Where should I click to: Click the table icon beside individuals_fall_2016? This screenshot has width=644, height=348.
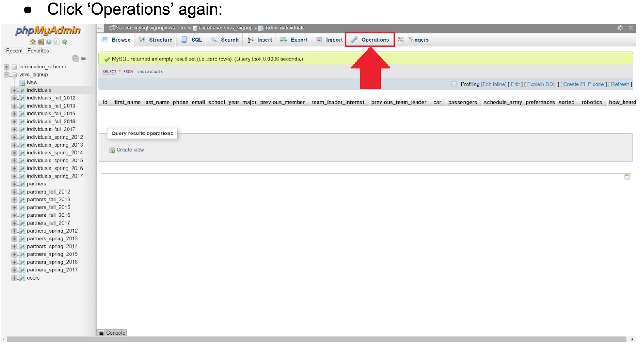pos(22,121)
